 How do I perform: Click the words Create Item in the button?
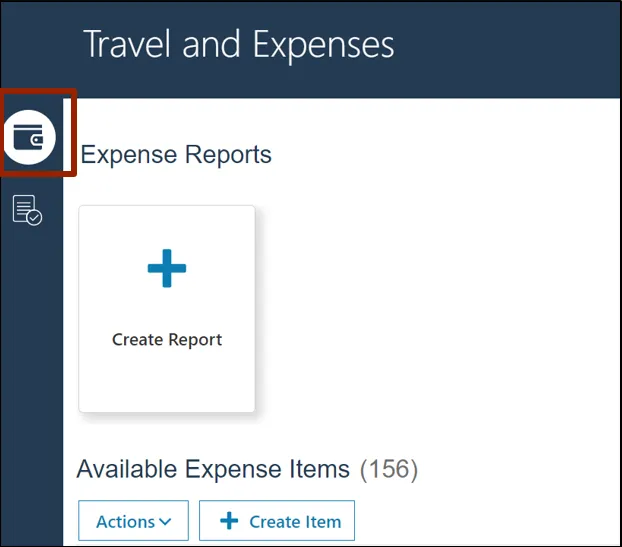pyautogui.click(x=295, y=522)
